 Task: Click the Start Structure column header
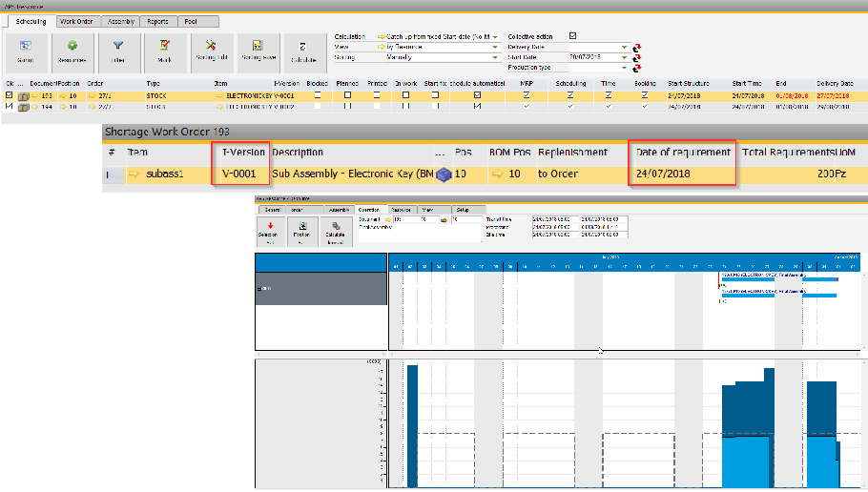click(x=688, y=84)
